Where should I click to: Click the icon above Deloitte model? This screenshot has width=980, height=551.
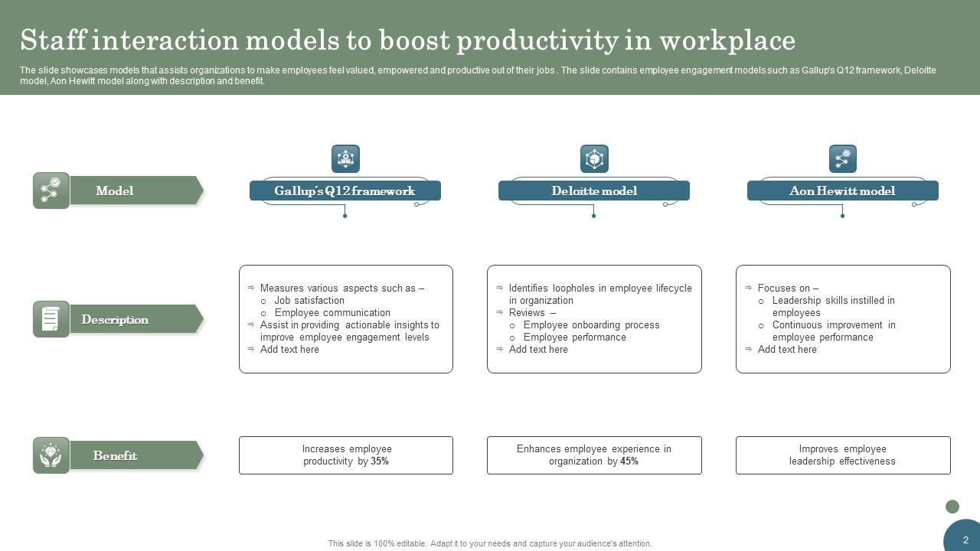point(594,159)
